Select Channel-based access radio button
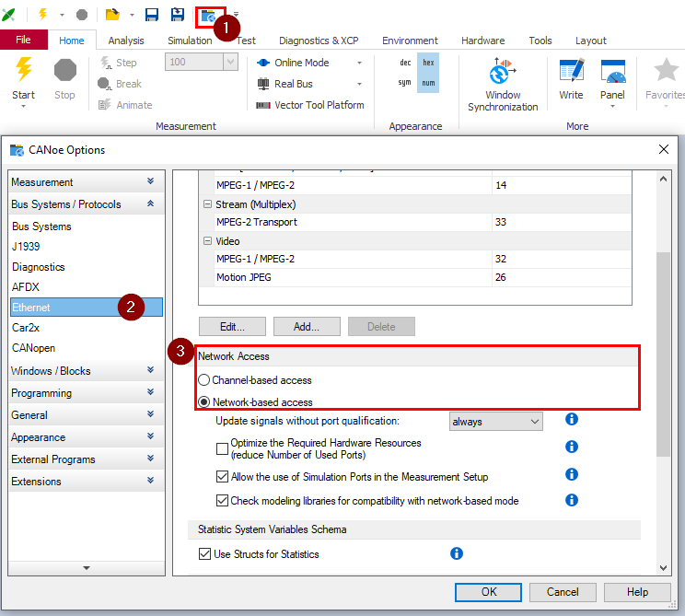Image resolution: width=685 pixels, height=616 pixels. coord(204,380)
